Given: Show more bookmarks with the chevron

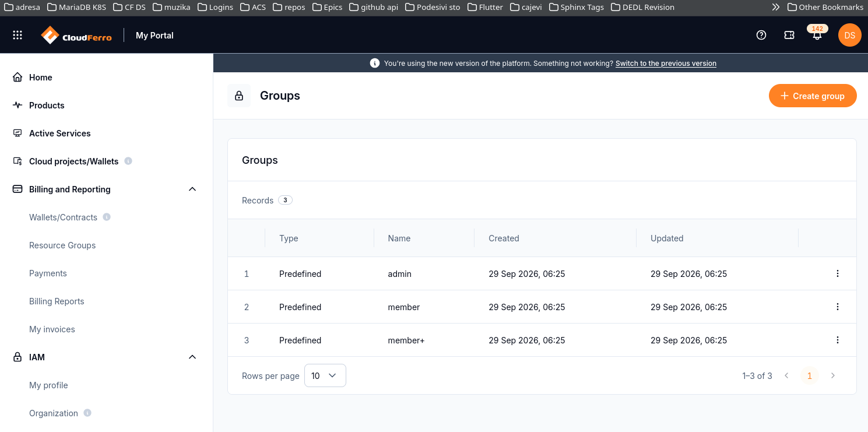Looking at the screenshot, I should coord(775,7).
